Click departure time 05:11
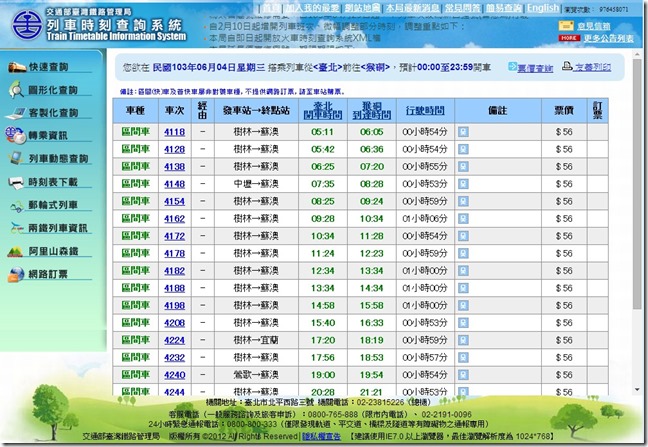 pyautogui.click(x=322, y=132)
